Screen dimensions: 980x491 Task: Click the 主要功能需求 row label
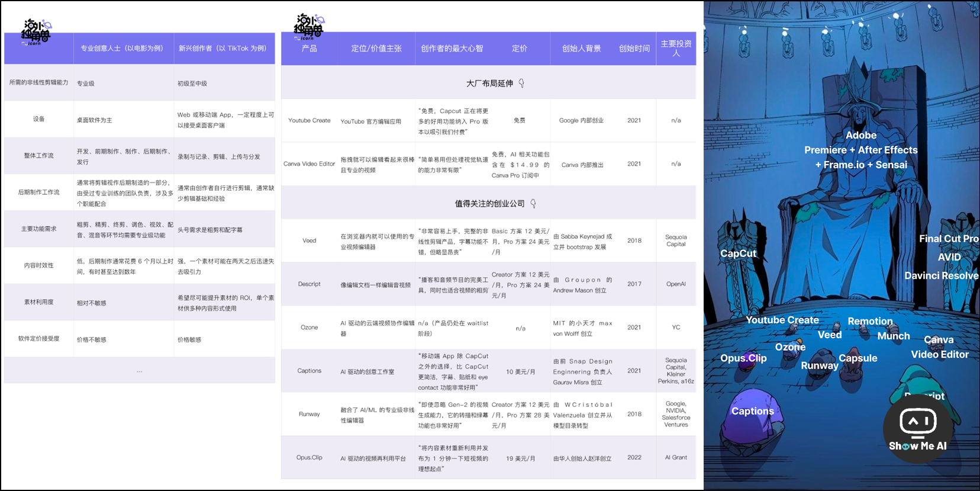tap(39, 229)
